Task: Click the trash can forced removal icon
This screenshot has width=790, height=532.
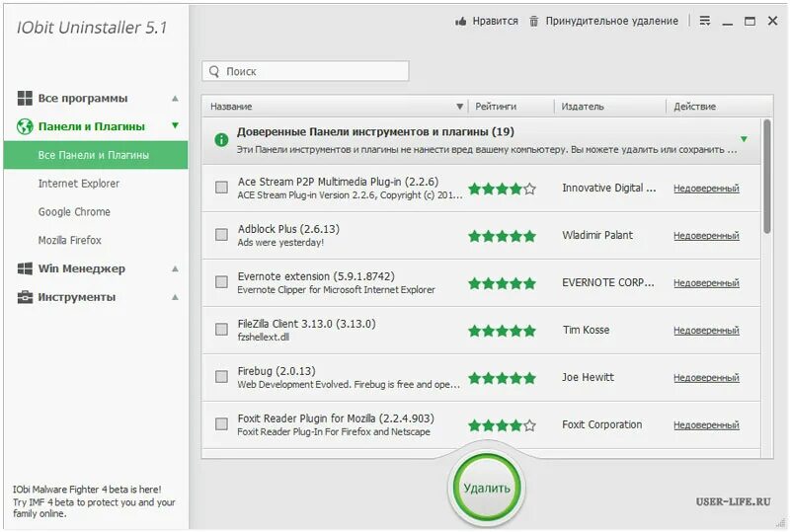Action: pos(533,21)
